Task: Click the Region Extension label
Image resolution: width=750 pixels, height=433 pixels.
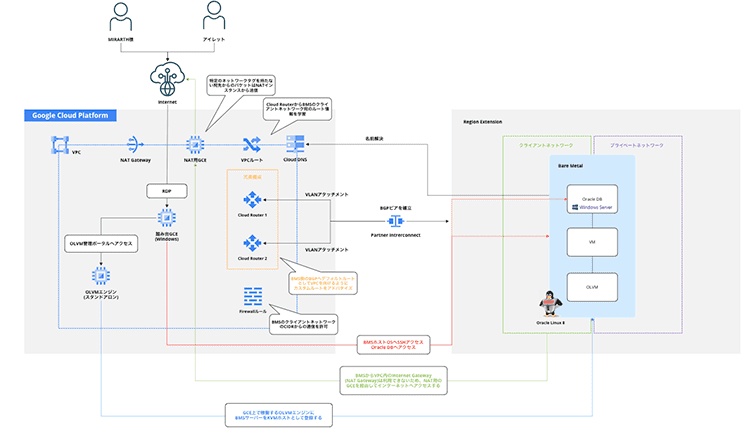Action: point(483,122)
